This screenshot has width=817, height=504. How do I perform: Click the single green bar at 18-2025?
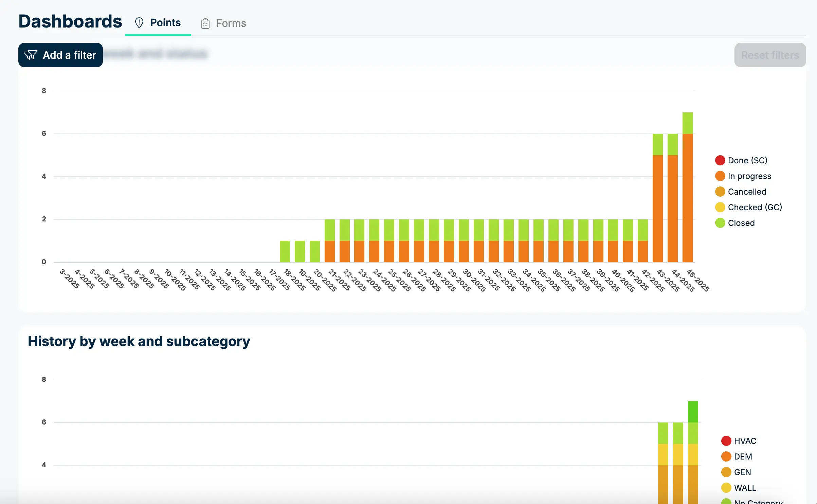pos(285,251)
